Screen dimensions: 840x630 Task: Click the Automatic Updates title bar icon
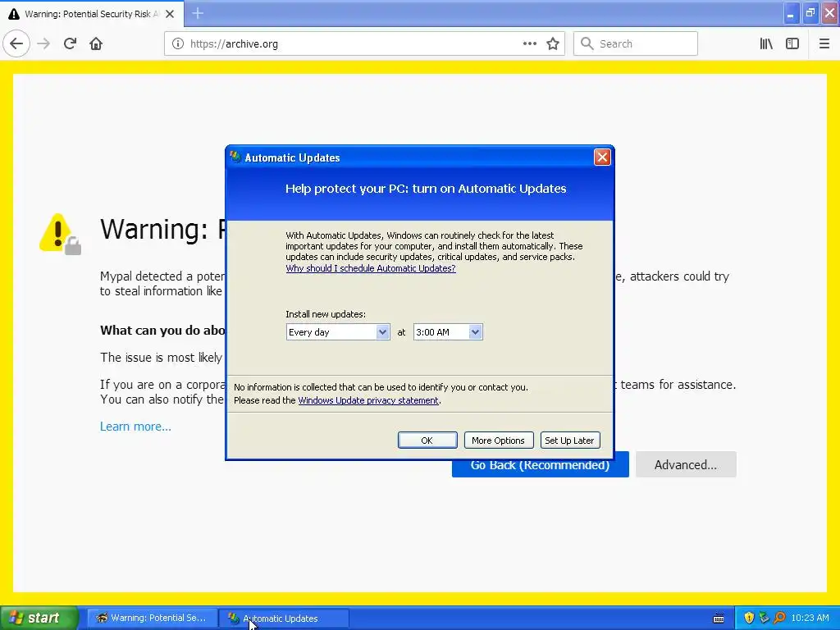pyautogui.click(x=235, y=157)
